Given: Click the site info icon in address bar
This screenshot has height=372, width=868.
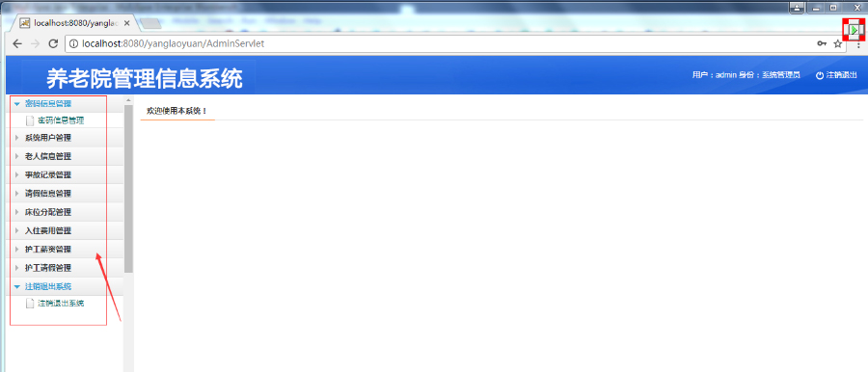Looking at the screenshot, I should point(74,43).
